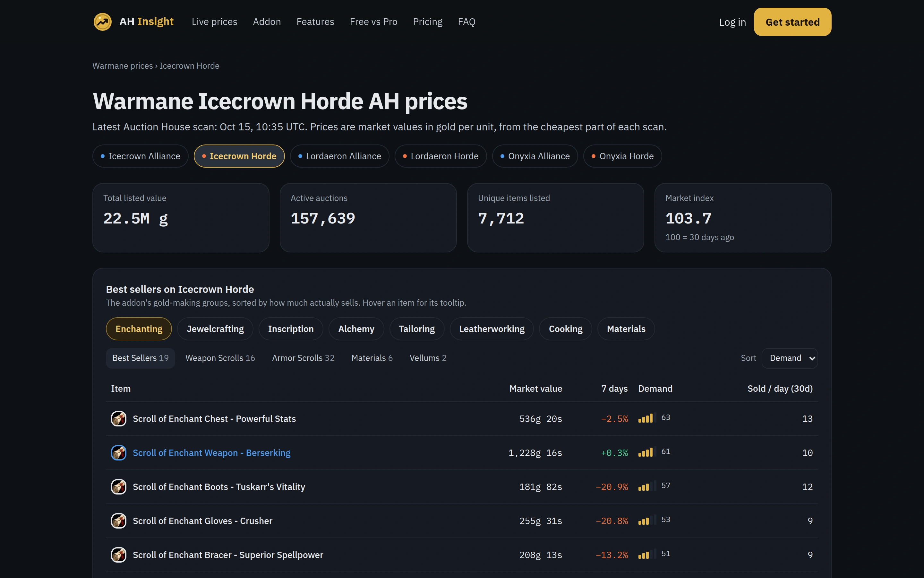The width and height of the screenshot is (924, 578).
Task: Show the Armor Scrolls 32 subgroup
Action: (303, 358)
